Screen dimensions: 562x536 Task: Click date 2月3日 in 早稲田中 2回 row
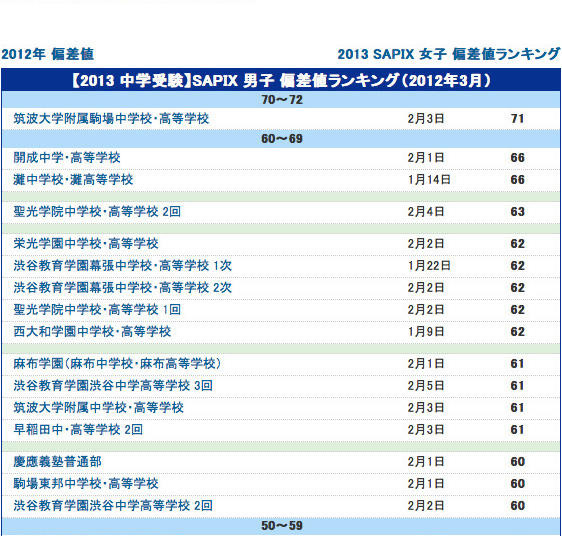point(426,430)
